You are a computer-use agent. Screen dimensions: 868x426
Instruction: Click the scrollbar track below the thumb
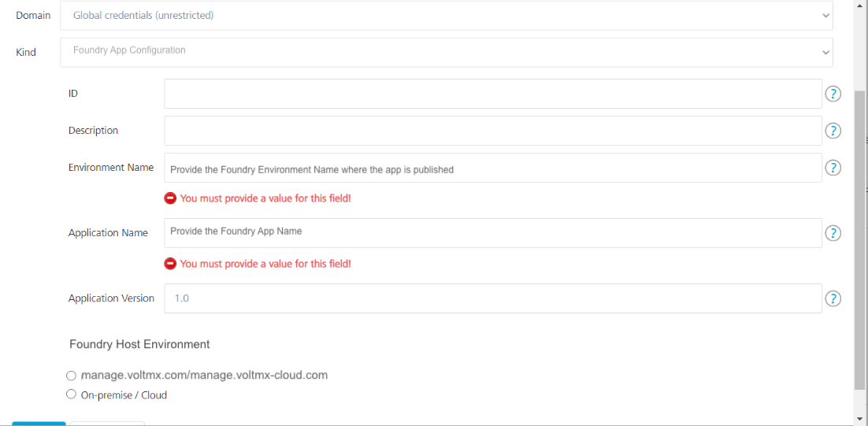tap(859, 402)
